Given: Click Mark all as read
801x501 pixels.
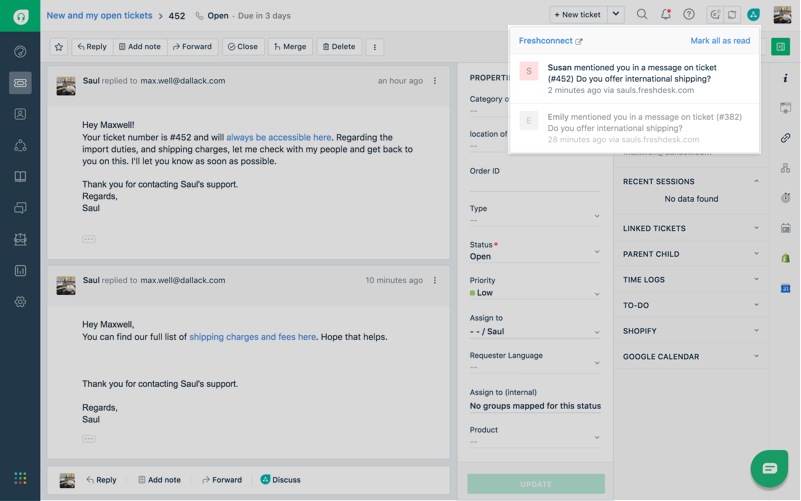Looking at the screenshot, I should (x=720, y=41).
